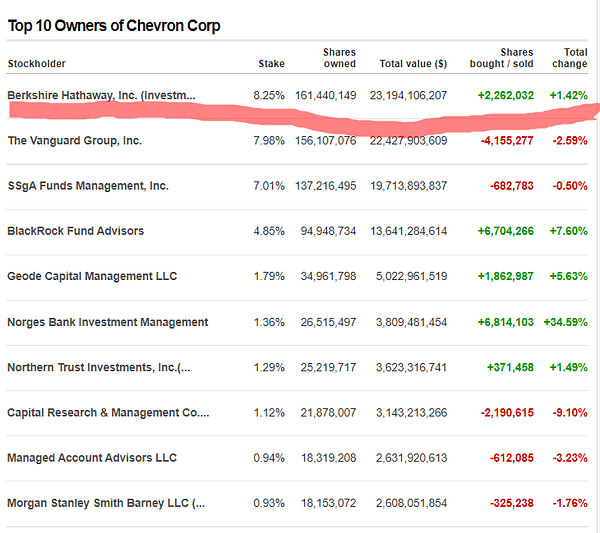This screenshot has height=533, width=600.
Task: Click the 1.29% stake value
Action: [269, 367]
